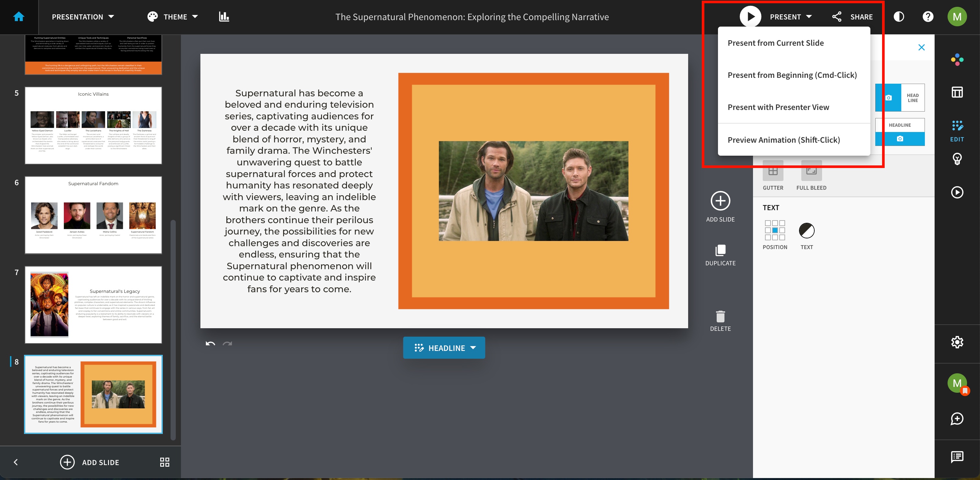Choose the photo-left HEAD LINE layout option
This screenshot has width=980, height=480.
click(900, 98)
